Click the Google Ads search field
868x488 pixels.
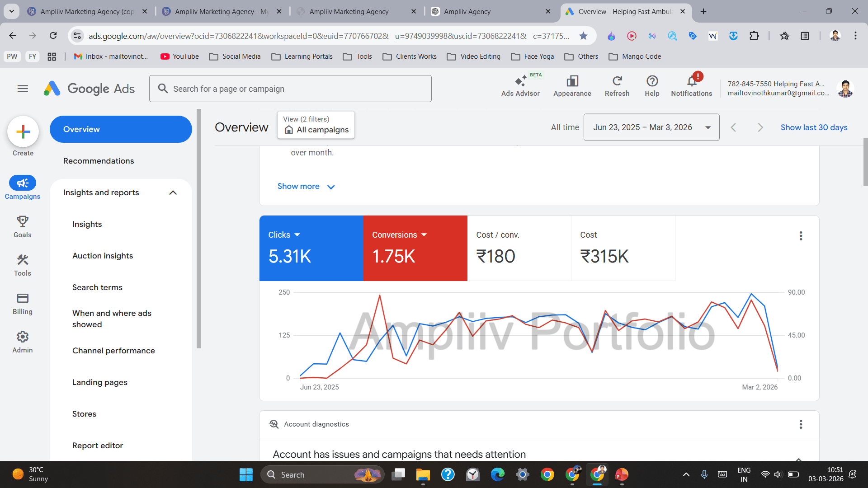[x=290, y=89]
